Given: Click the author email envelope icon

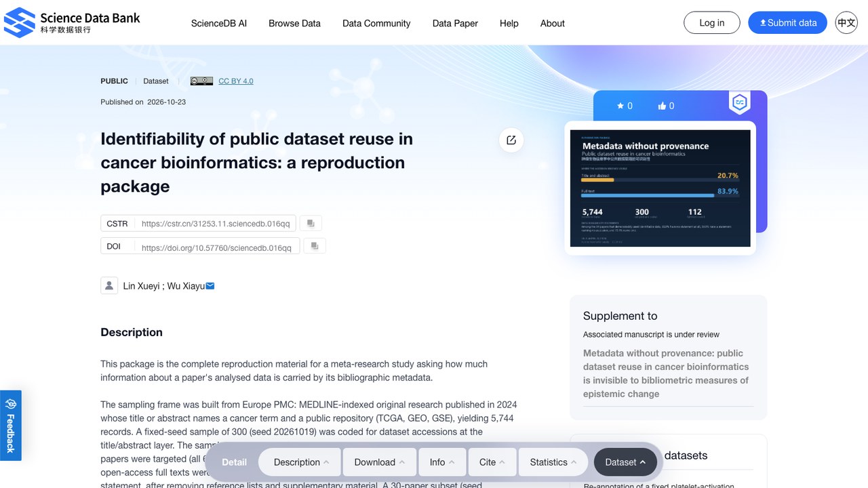Looking at the screenshot, I should point(210,286).
